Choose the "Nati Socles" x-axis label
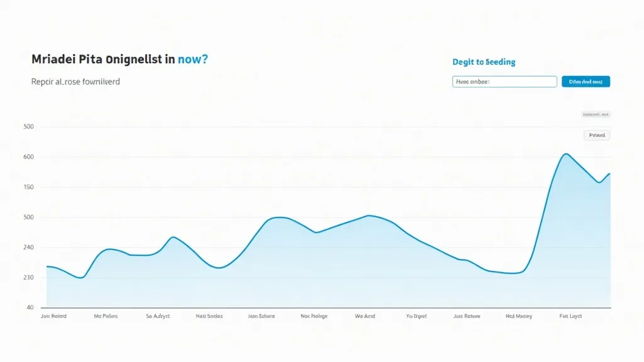Viewport: 644px width, 362px height. click(x=209, y=316)
